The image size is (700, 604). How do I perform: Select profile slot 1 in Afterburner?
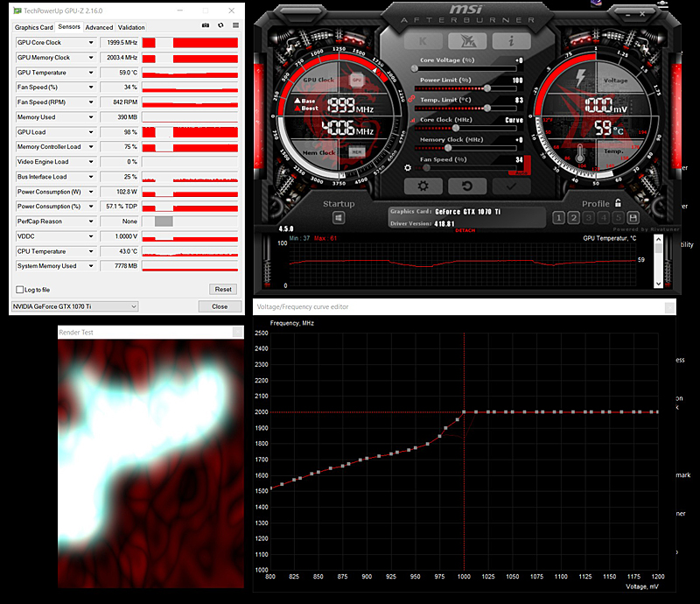(x=558, y=218)
